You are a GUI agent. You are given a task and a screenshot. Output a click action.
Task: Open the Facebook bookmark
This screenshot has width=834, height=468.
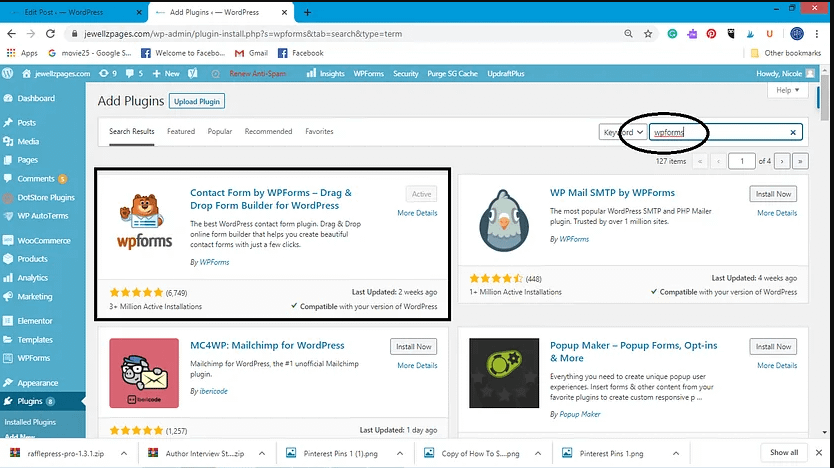(301, 53)
